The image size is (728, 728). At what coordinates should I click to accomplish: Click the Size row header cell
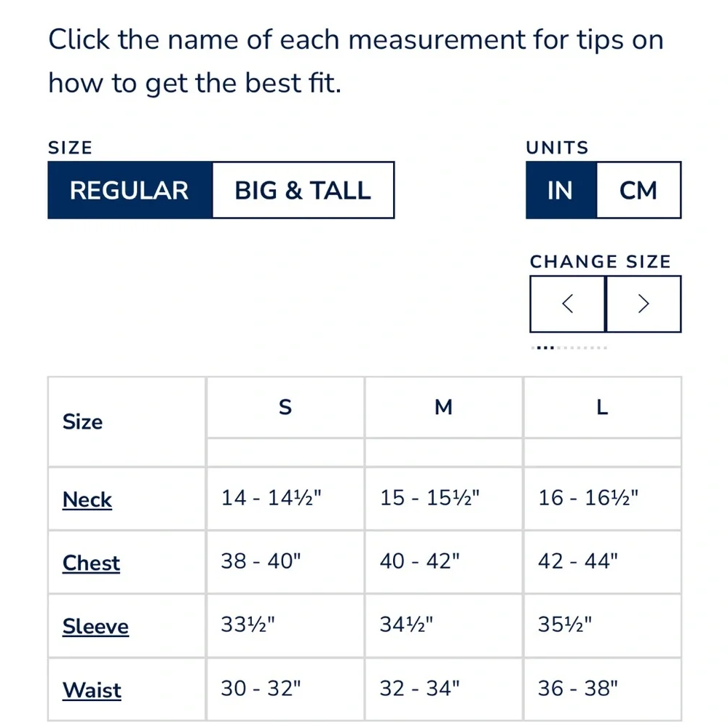[127, 422]
